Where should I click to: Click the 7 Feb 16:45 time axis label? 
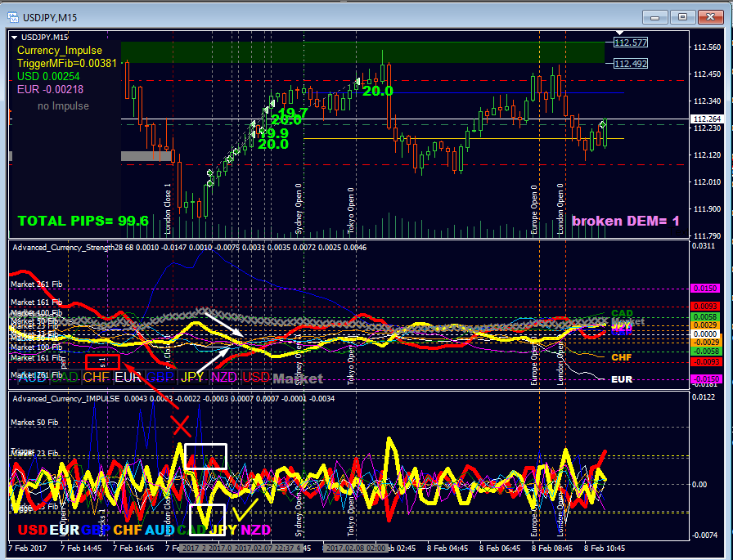(x=133, y=548)
